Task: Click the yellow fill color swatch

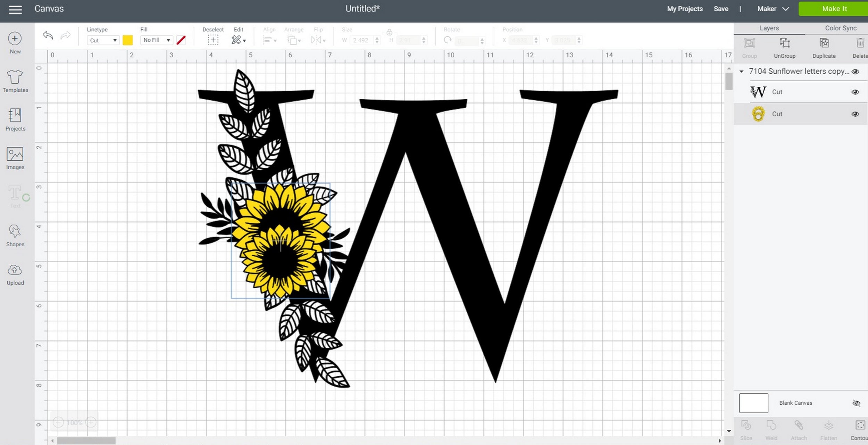Action: (x=128, y=40)
